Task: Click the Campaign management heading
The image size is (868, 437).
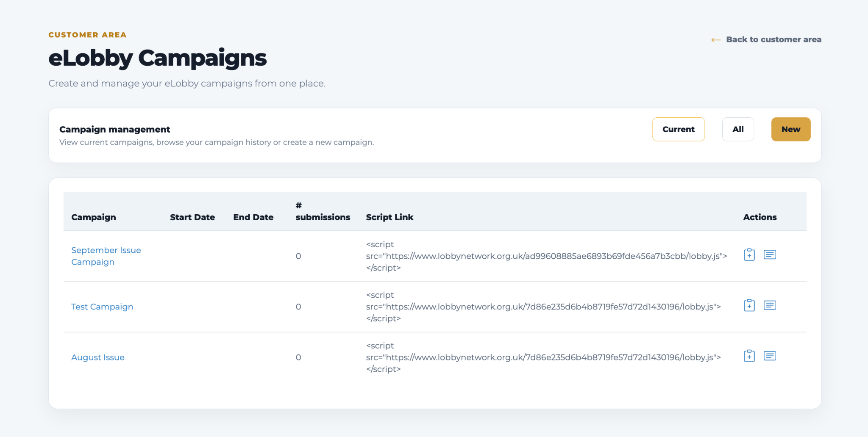Action: pyautogui.click(x=114, y=129)
